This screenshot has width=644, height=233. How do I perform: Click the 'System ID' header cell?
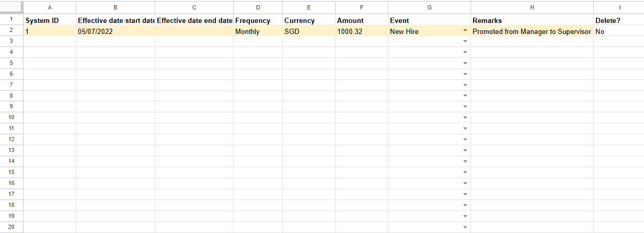tap(50, 20)
